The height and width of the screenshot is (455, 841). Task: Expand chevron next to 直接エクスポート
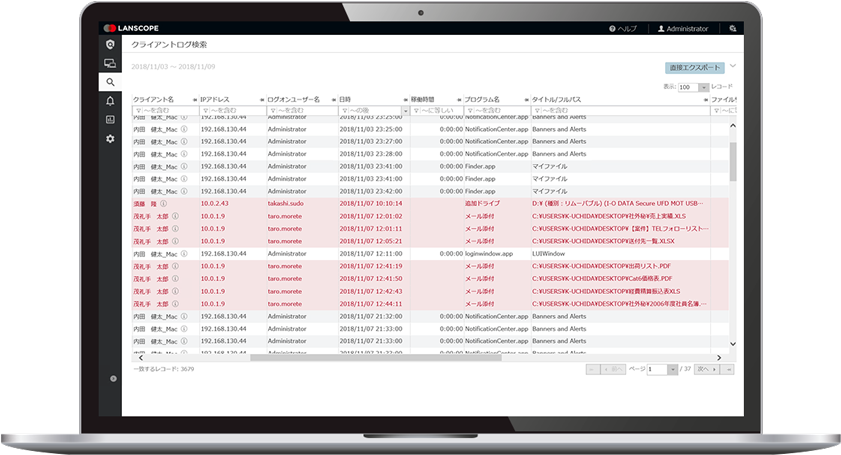(x=733, y=67)
